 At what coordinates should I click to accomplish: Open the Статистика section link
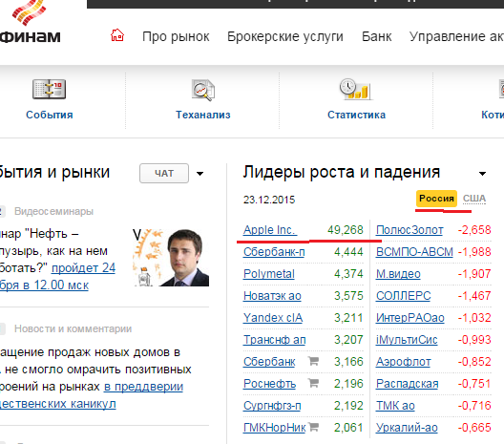tap(356, 115)
